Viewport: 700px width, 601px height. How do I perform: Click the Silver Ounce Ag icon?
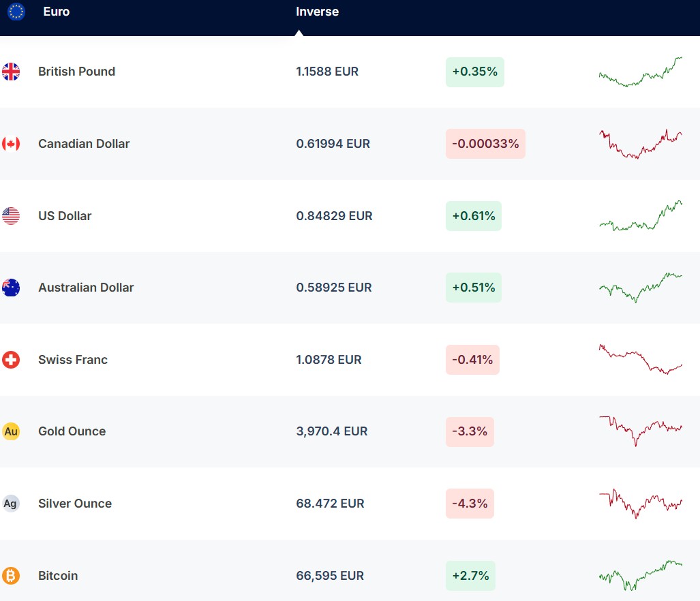pos(11,504)
